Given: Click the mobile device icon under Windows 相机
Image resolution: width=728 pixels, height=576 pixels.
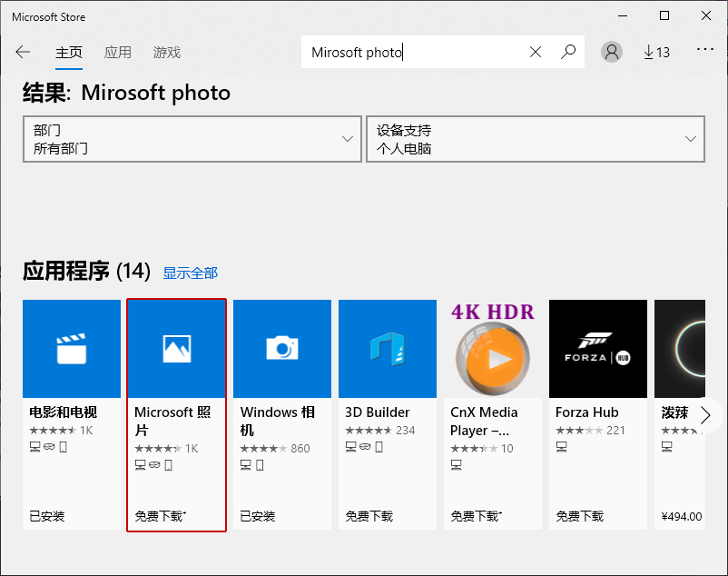Looking at the screenshot, I should tap(260, 465).
